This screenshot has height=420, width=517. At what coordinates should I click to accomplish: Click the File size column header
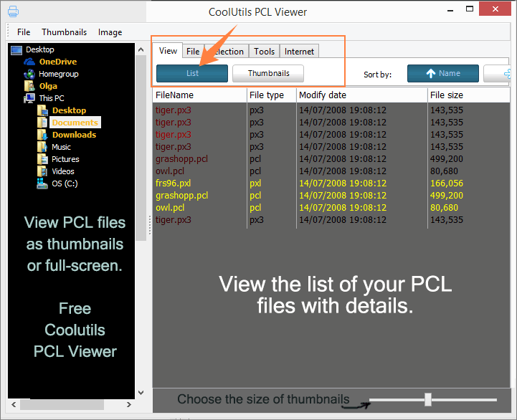pos(468,95)
